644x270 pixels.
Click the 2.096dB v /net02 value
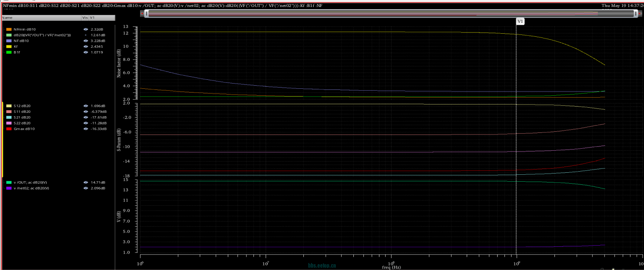pyautogui.click(x=98, y=188)
